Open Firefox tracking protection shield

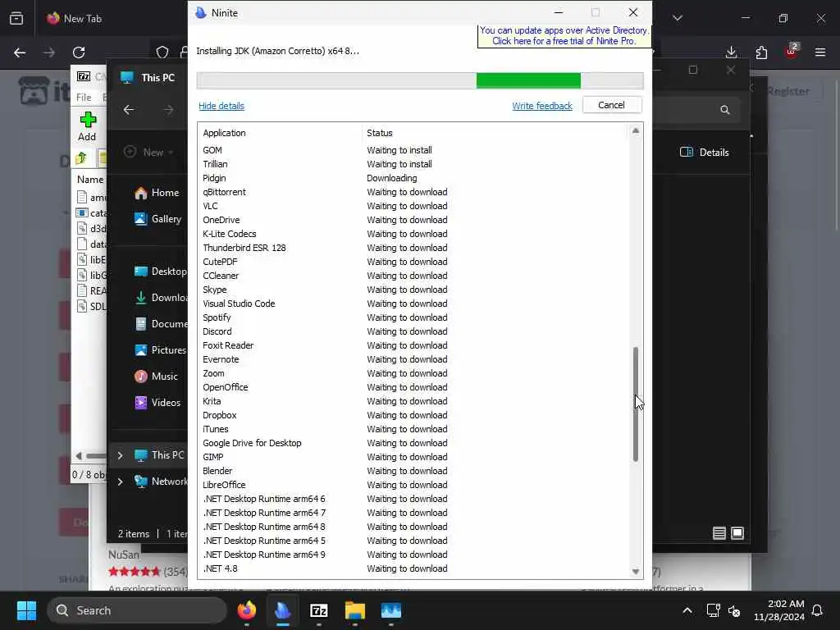pos(162,52)
